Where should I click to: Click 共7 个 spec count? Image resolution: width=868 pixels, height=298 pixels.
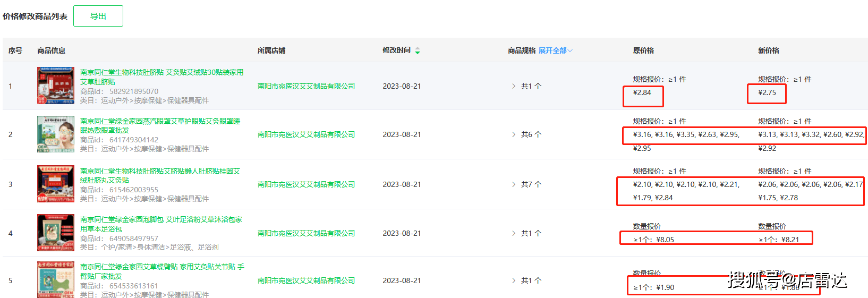531,184
